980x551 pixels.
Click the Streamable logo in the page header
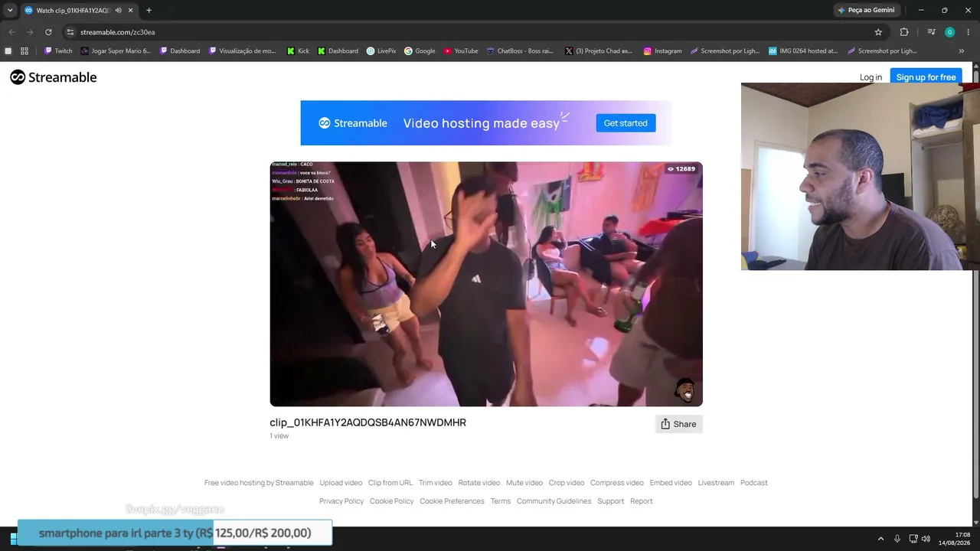tap(54, 77)
